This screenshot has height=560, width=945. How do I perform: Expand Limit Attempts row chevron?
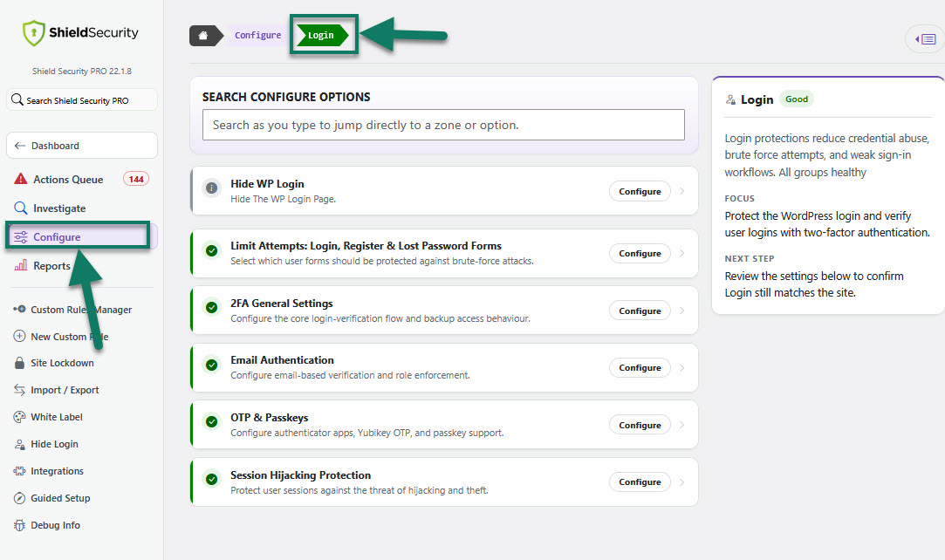[x=682, y=253]
